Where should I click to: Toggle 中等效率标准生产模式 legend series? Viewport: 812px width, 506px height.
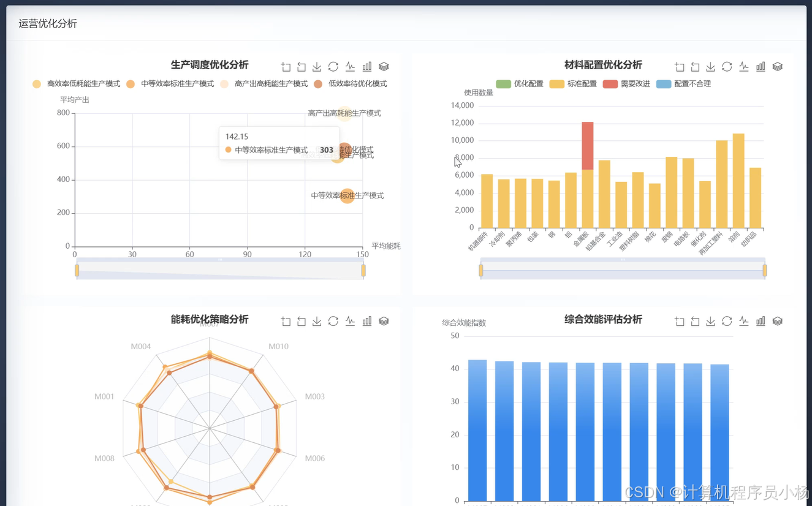point(170,84)
